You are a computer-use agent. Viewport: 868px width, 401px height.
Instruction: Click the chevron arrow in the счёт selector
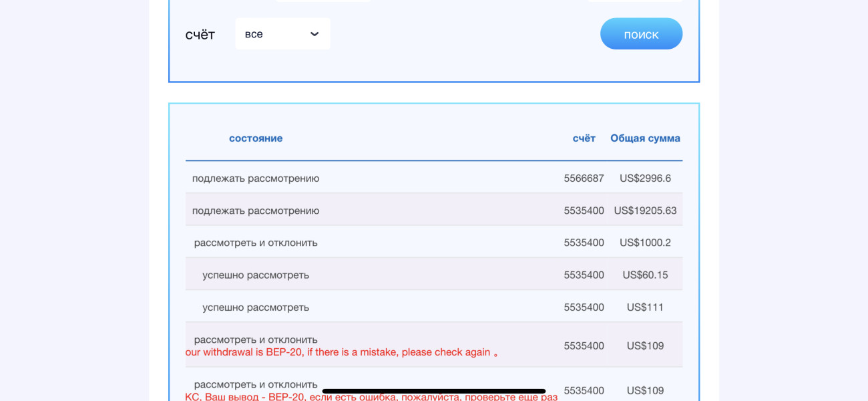[x=314, y=34]
